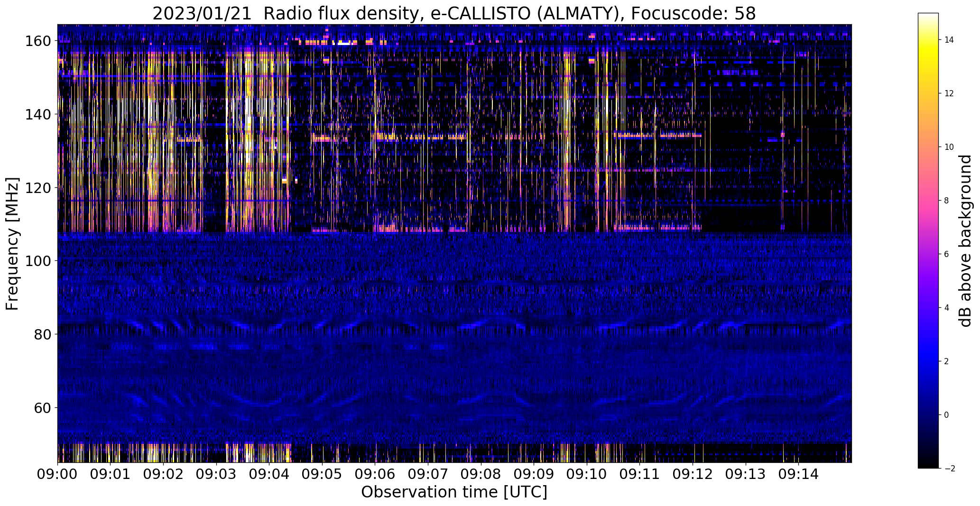Click the colorbar tick value 0
Image resolution: width=980 pixels, height=506 pixels.
click(x=947, y=415)
